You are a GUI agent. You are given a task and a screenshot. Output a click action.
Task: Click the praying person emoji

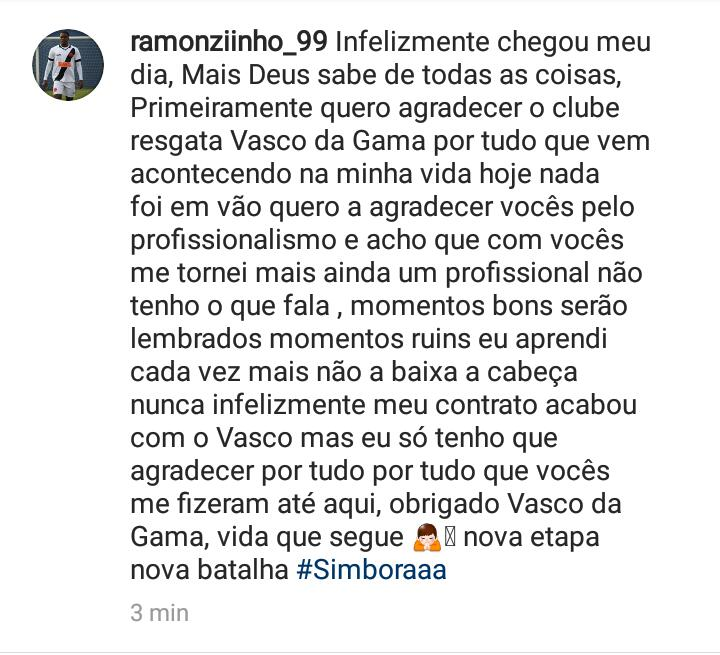tap(427, 537)
